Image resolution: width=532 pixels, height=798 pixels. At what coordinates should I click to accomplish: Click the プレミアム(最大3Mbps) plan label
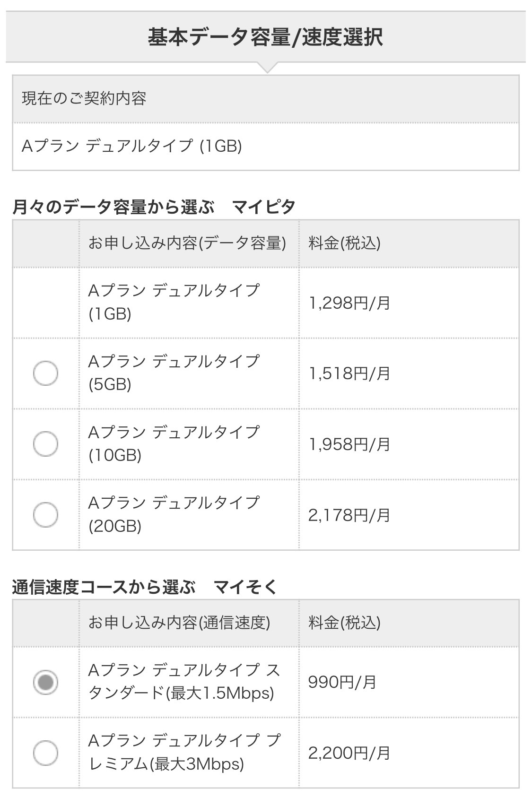coord(184,752)
